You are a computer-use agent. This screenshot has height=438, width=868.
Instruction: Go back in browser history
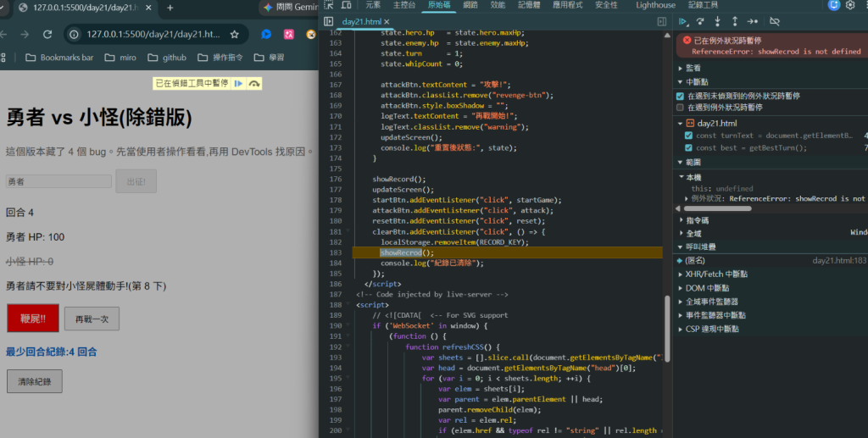4,34
